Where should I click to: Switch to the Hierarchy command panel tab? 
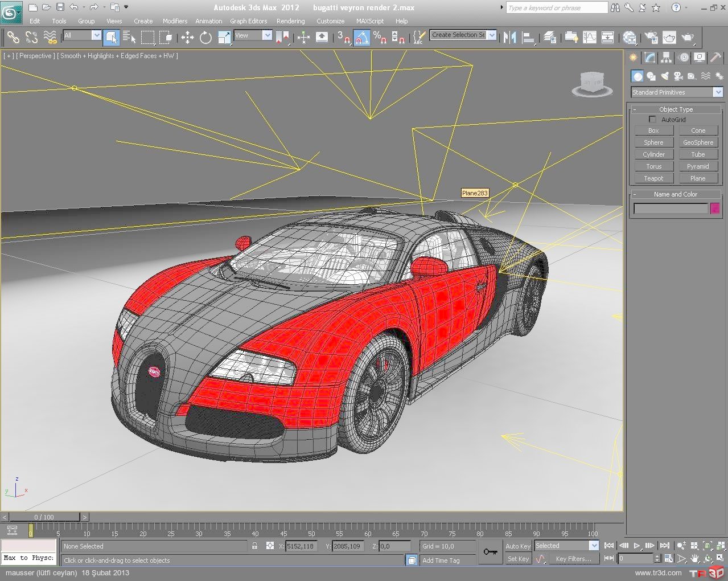tap(666, 58)
